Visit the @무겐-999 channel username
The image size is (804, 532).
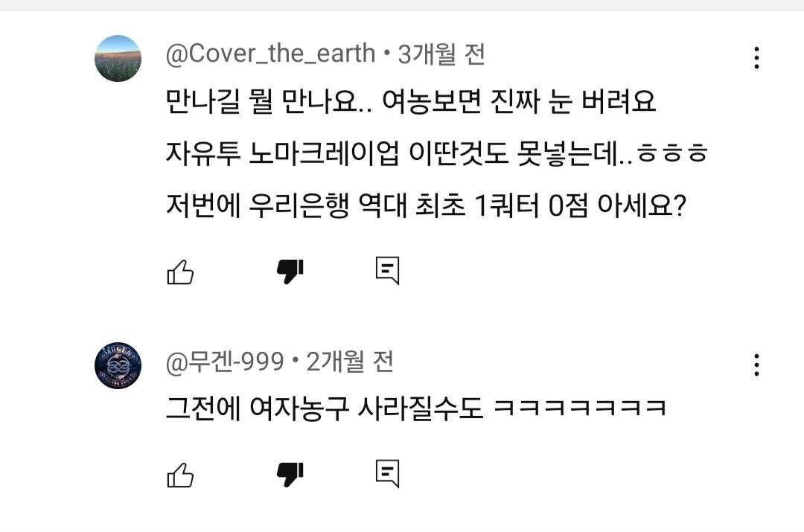(x=225, y=362)
